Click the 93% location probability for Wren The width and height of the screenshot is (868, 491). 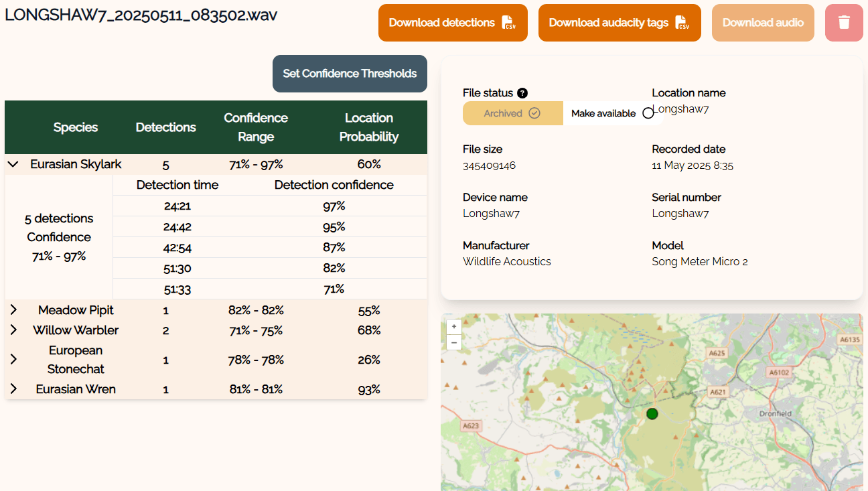tap(369, 389)
